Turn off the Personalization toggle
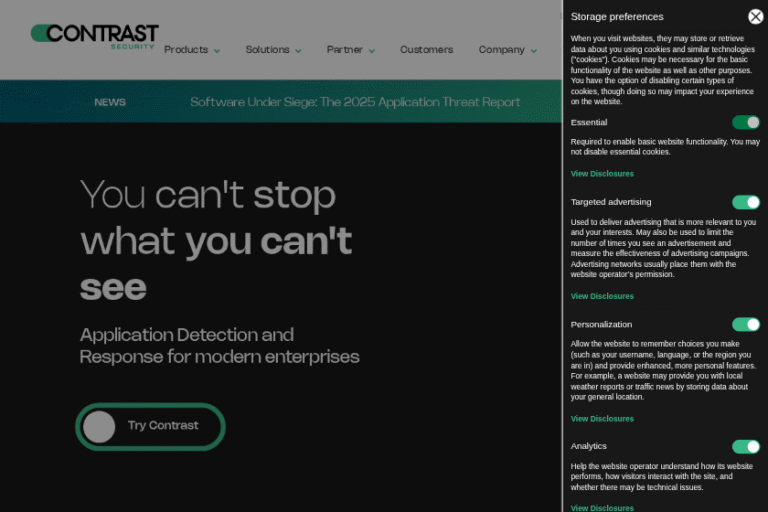This screenshot has width=768, height=512. (x=745, y=324)
